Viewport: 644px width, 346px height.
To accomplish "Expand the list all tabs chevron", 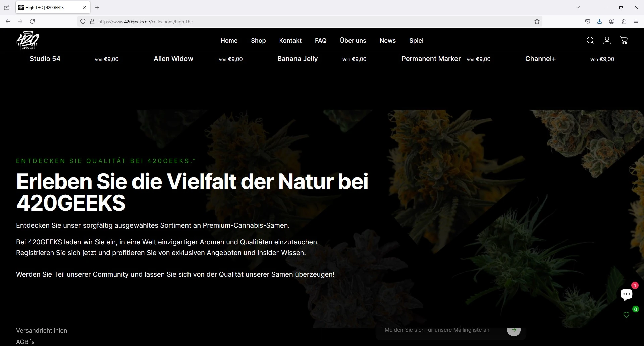I will tap(578, 7).
